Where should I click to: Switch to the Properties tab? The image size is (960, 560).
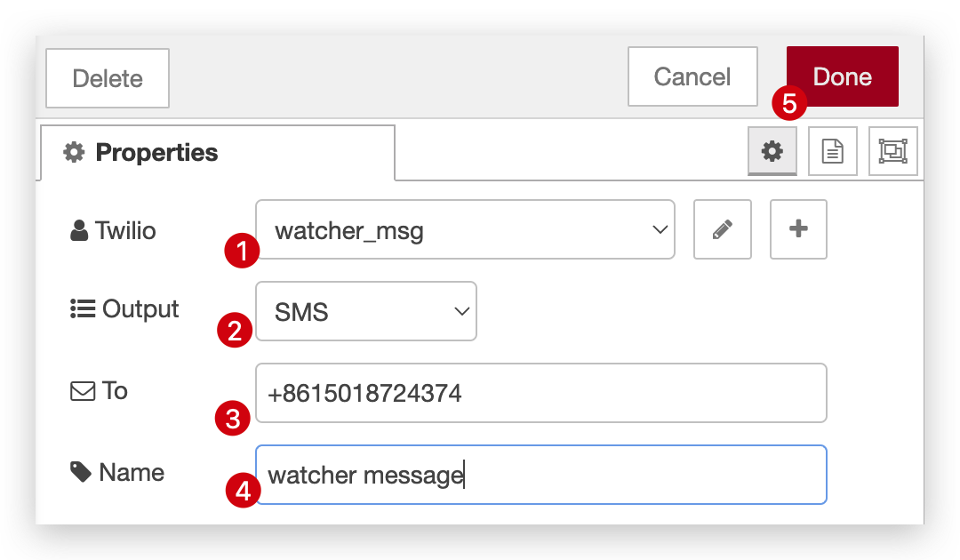tap(218, 152)
